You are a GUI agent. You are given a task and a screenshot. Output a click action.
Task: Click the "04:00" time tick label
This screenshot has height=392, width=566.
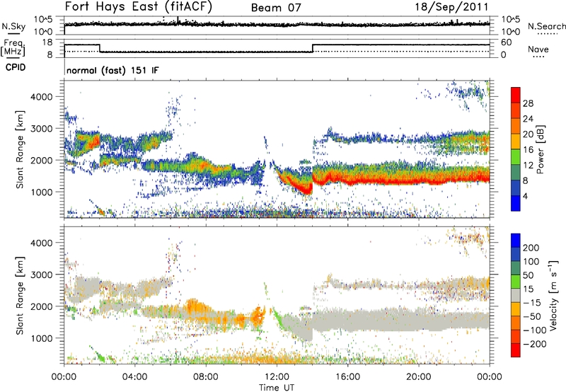click(x=135, y=377)
